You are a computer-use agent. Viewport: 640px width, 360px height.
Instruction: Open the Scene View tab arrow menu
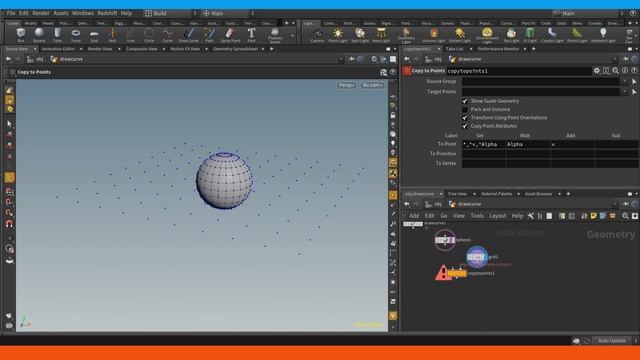click(35, 49)
